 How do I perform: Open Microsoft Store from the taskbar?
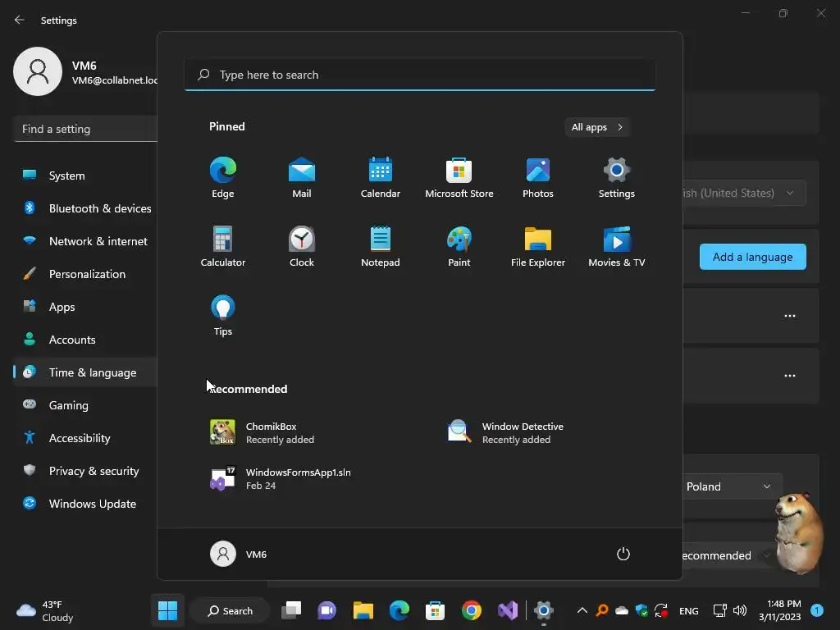[435, 610]
